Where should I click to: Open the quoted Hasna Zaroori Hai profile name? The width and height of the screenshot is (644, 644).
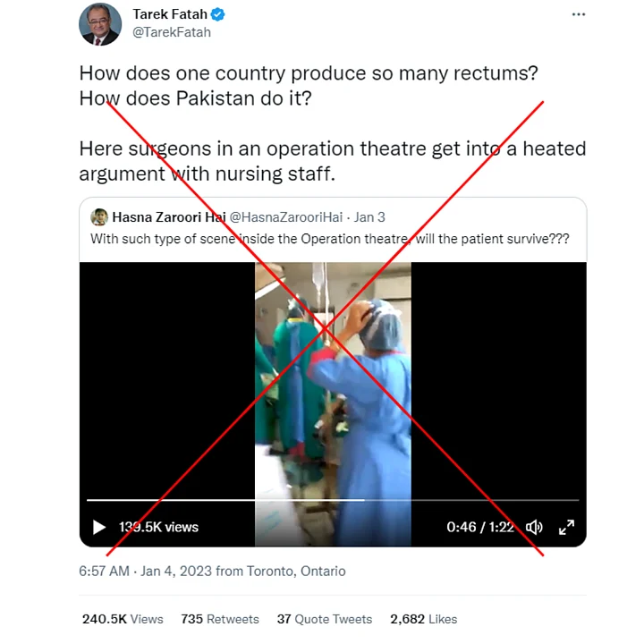pos(168,217)
